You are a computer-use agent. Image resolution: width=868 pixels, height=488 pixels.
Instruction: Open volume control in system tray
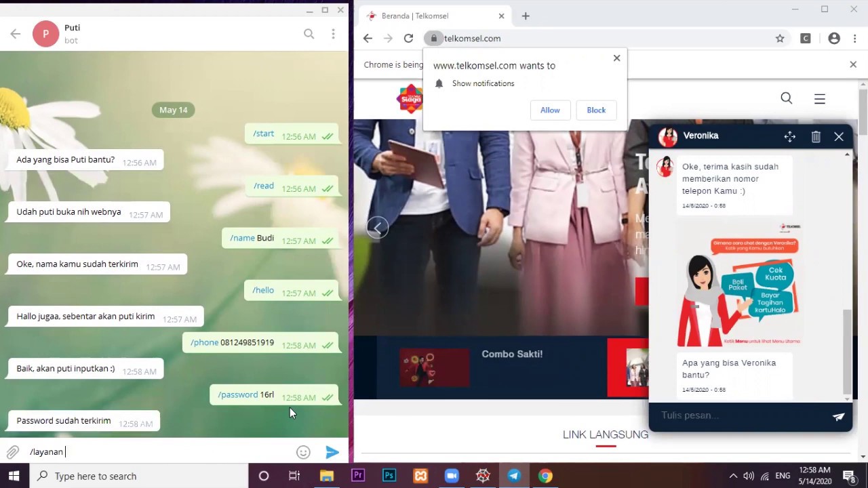[x=749, y=476]
